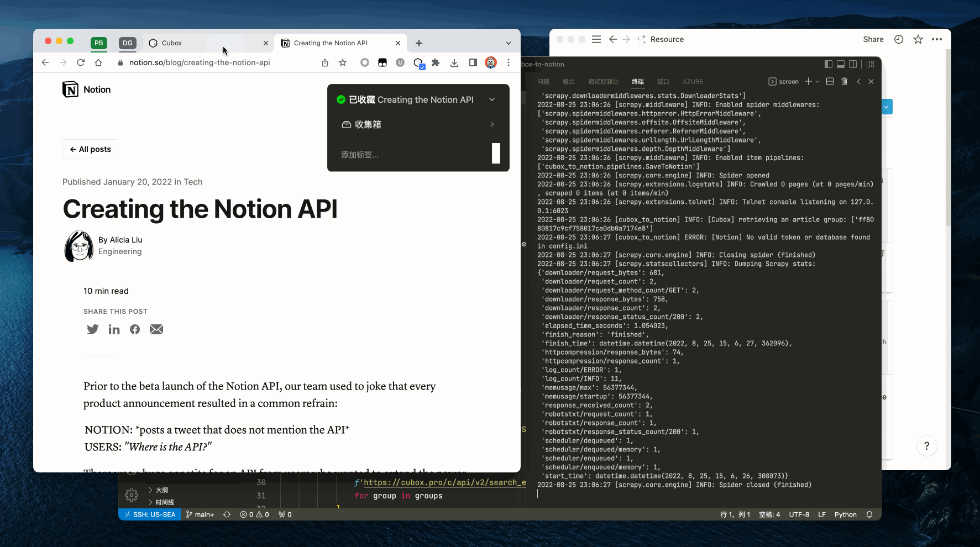Open the main+ git branch status
The height and width of the screenshot is (547, 980).
coord(200,514)
